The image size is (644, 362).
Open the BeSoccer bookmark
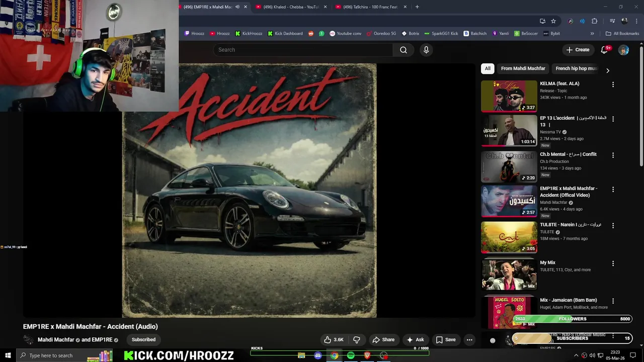click(x=526, y=33)
